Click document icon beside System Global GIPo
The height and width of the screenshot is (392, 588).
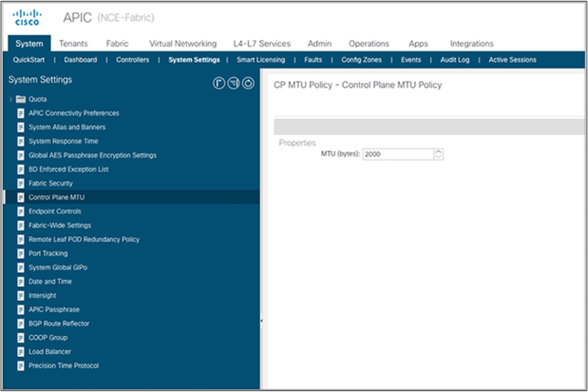point(21,267)
